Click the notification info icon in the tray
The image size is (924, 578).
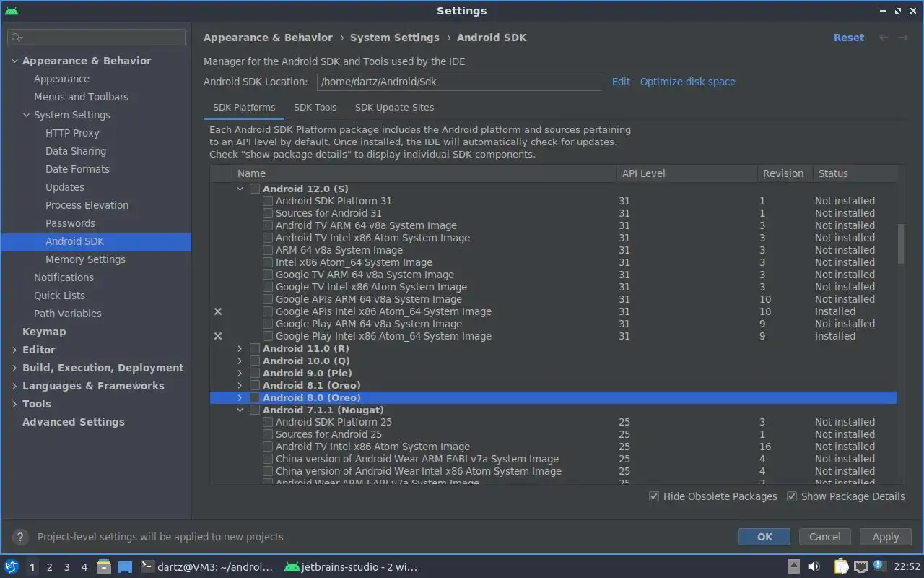tap(879, 566)
